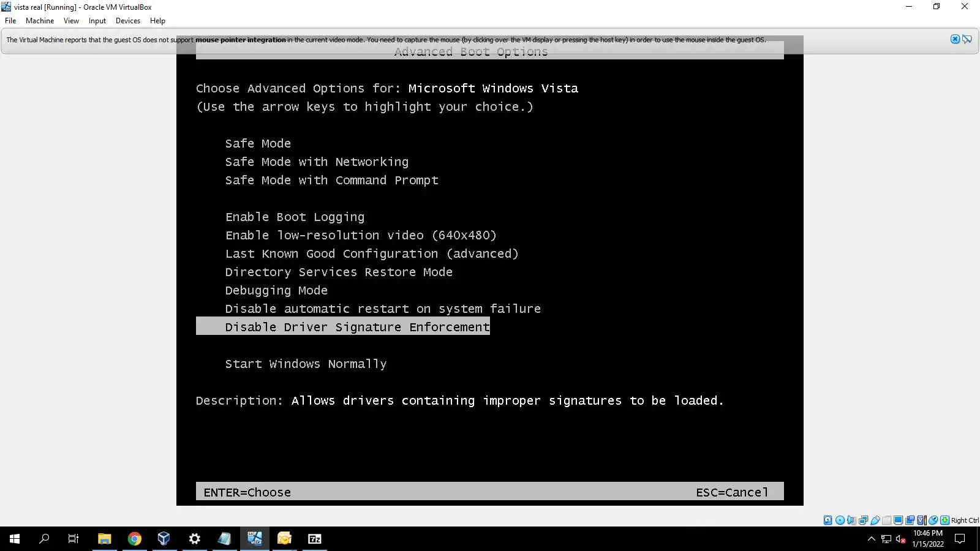This screenshot has height=551, width=980.
Task: Click the audio status icon in VirtualBox
Action: [x=851, y=520]
